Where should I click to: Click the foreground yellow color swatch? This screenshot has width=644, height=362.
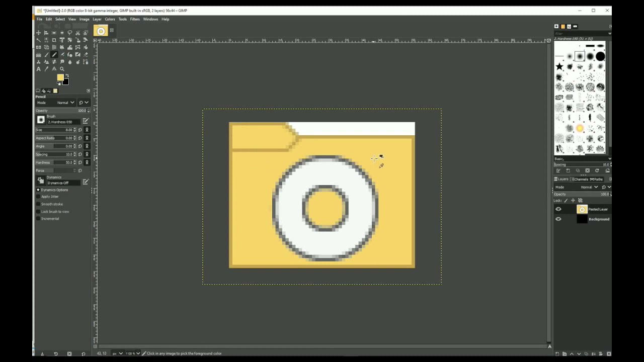(60, 77)
